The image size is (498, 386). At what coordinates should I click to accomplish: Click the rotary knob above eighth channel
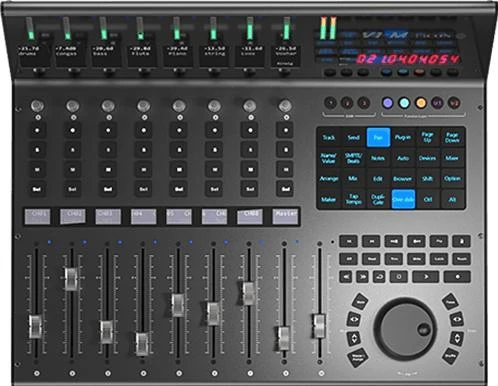click(285, 106)
